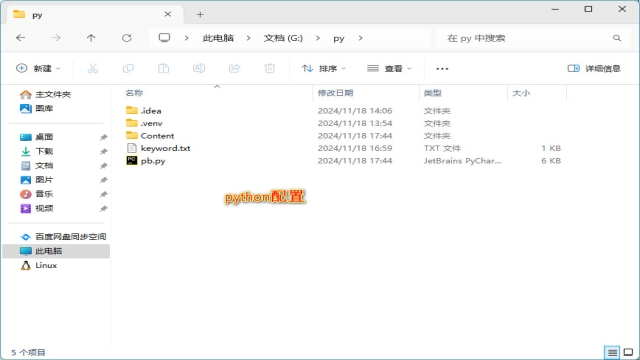Click the text file icon of keyword.txt
640x360 pixels.
pyautogui.click(x=132, y=148)
